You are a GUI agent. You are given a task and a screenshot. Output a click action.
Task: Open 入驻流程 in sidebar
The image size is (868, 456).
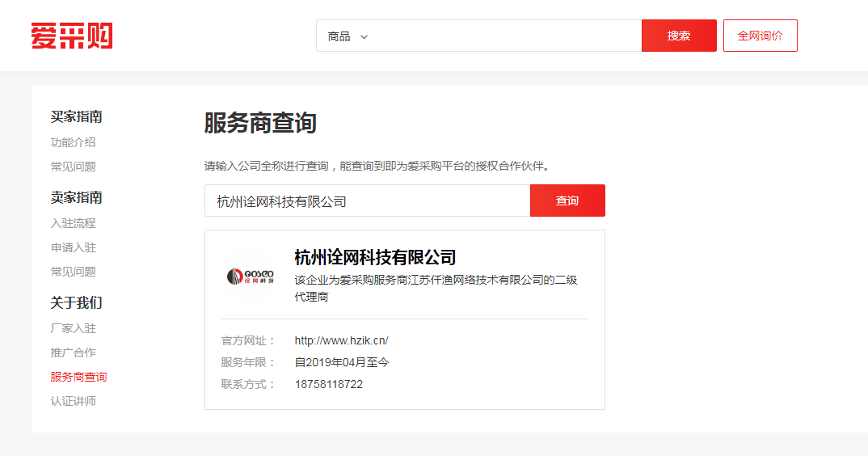(73, 223)
